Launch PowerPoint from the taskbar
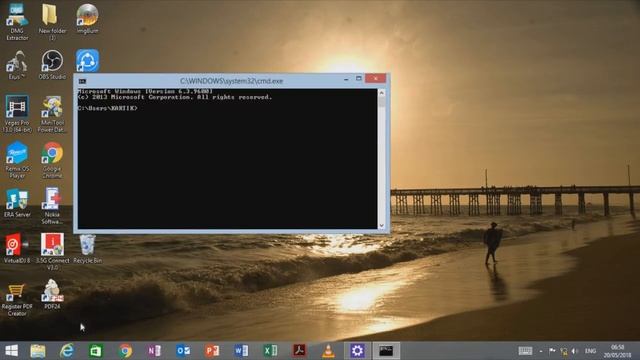640x360 pixels. [x=212, y=351]
